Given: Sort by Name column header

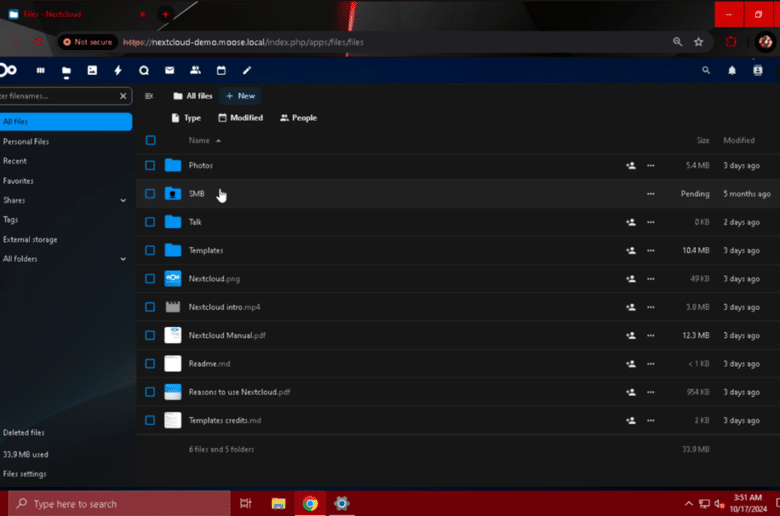Looking at the screenshot, I should pos(204,141).
